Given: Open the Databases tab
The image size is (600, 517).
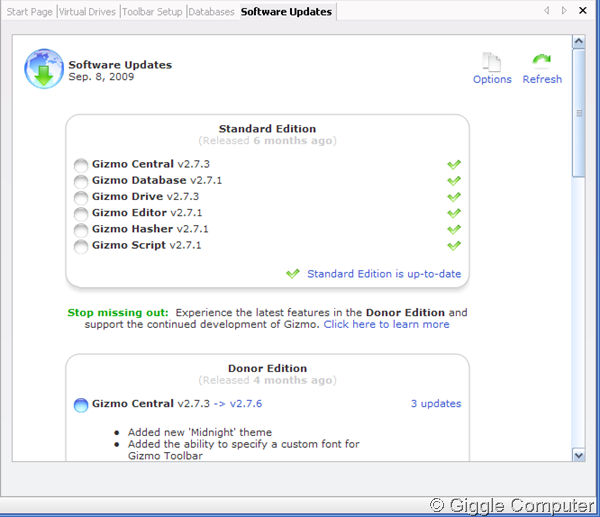Looking at the screenshot, I should point(211,12).
